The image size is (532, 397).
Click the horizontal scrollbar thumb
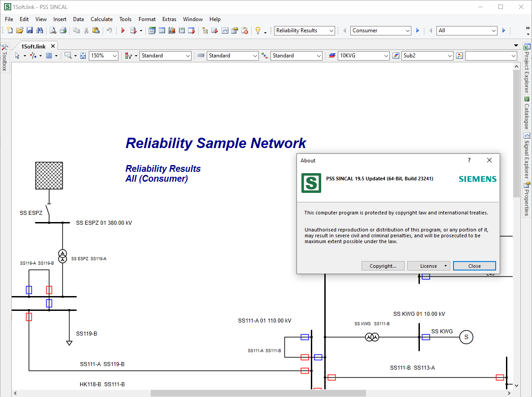[258, 393]
